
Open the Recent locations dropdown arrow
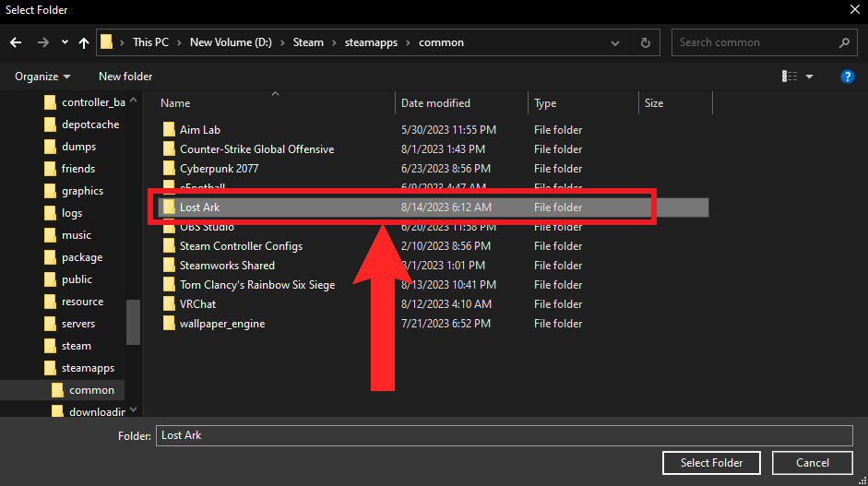tap(65, 42)
